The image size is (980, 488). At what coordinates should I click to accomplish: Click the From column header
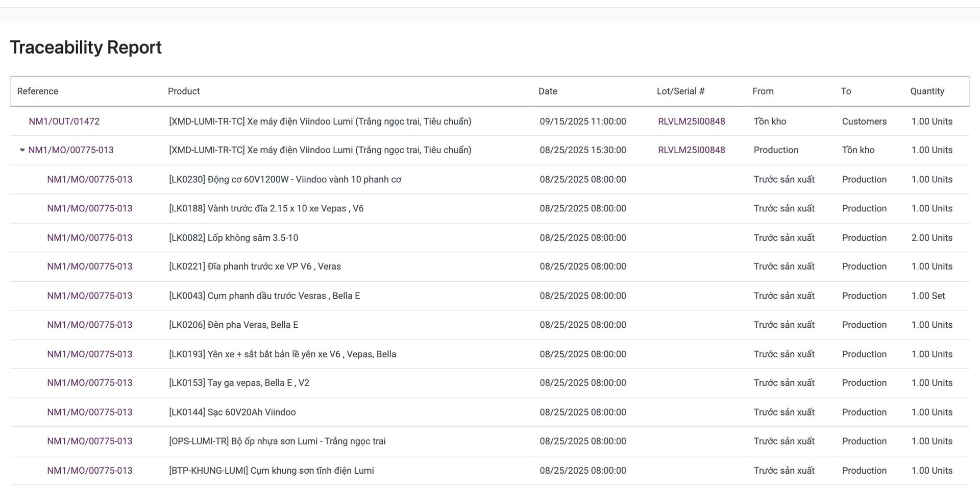click(x=763, y=91)
